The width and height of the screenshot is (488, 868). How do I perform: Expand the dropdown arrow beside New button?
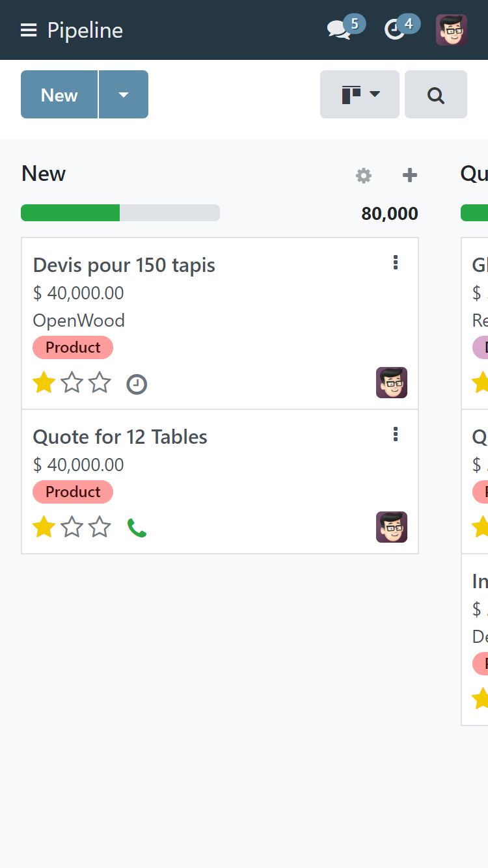pyautogui.click(x=124, y=95)
